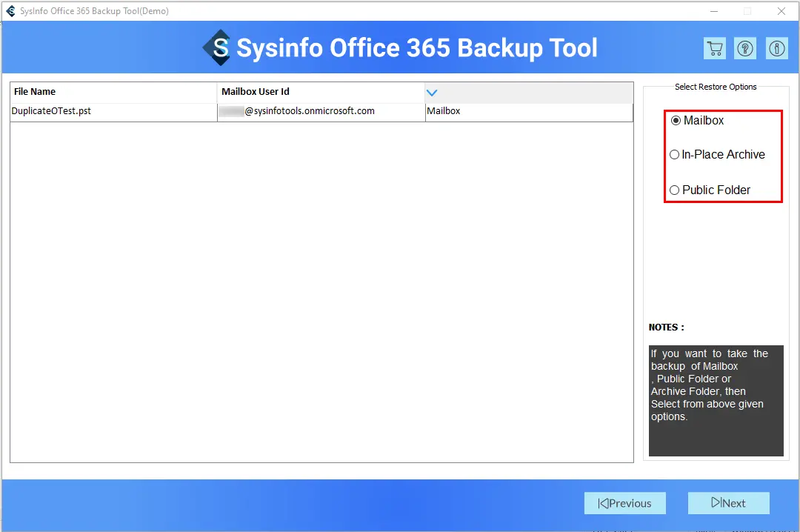The image size is (800, 532).
Task: Go to the Next step
Action: coord(728,503)
